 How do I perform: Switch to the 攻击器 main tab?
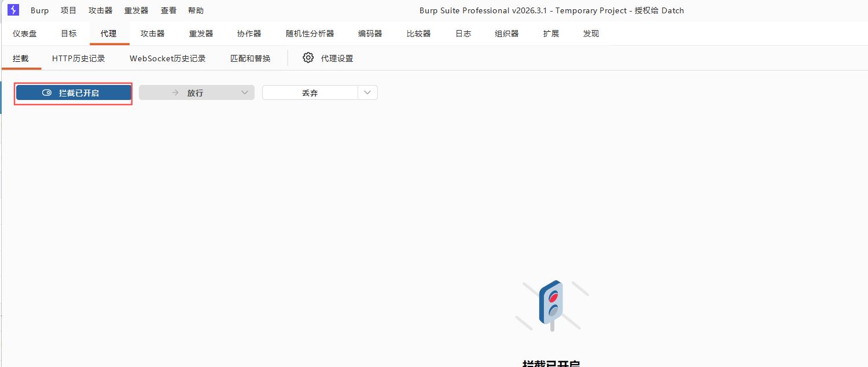click(153, 34)
